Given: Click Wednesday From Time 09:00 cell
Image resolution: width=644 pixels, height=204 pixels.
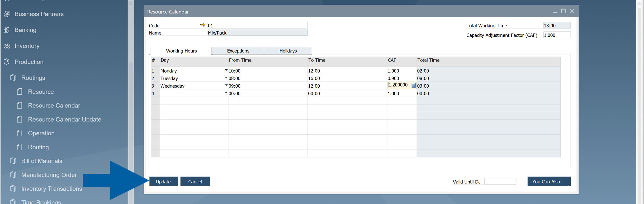Looking at the screenshot, I should coord(268,86).
